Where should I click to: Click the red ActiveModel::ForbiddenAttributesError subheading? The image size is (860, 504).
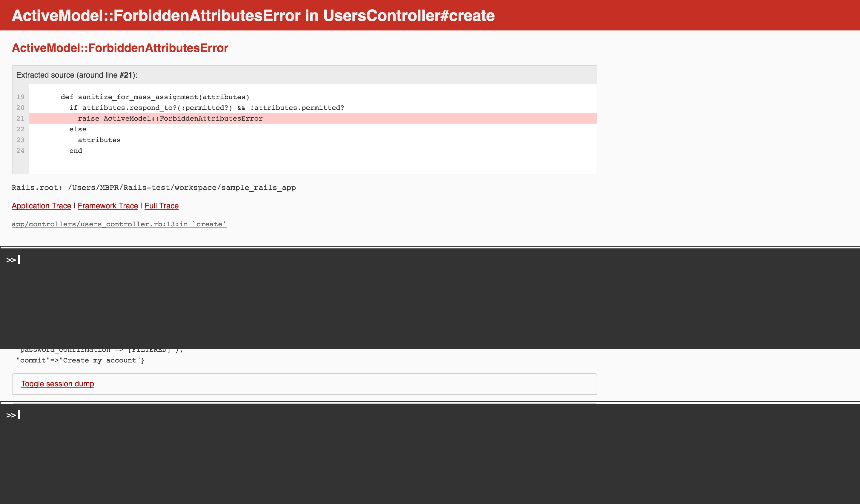pos(120,48)
